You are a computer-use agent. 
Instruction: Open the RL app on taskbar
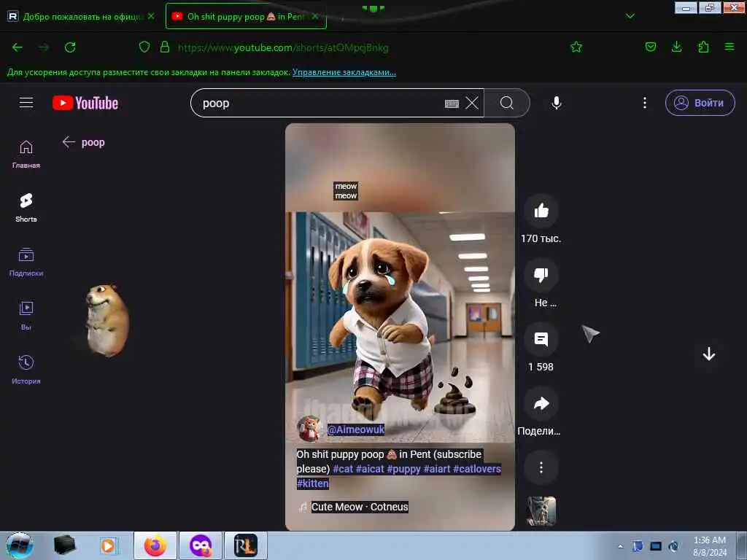point(245,545)
